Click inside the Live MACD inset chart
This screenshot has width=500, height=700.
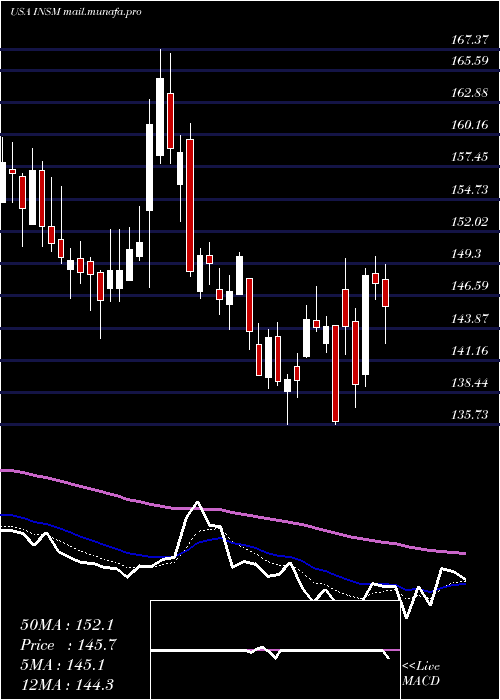tap(275, 650)
